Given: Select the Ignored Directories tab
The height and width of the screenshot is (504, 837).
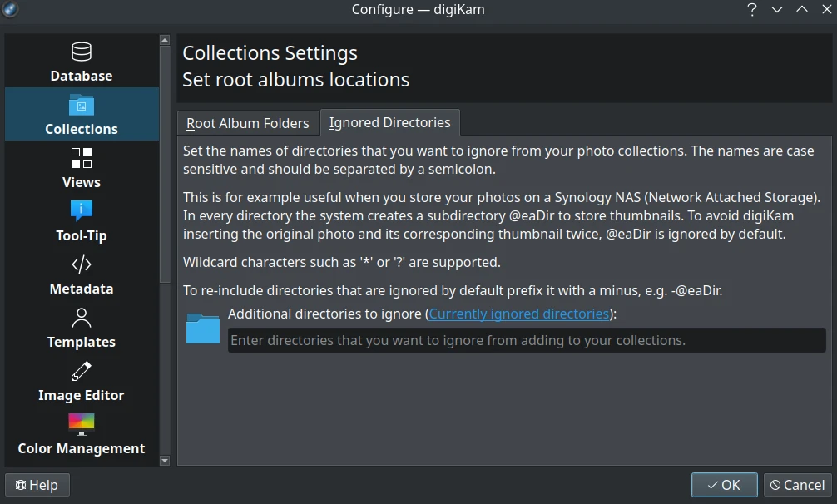Looking at the screenshot, I should tap(390, 122).
